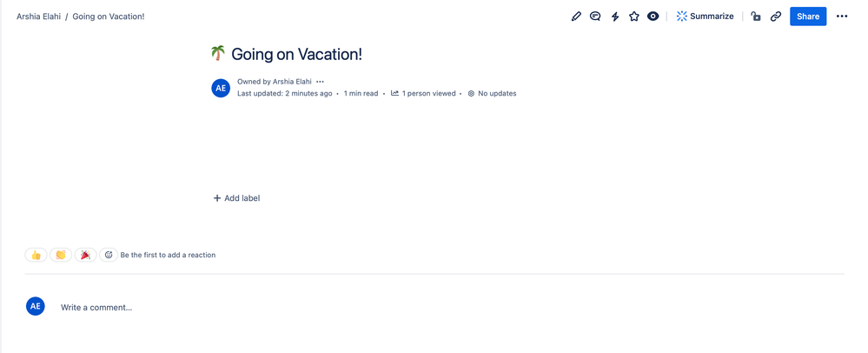
Task: Star this page as favorite
Action: tap(634, 17)
